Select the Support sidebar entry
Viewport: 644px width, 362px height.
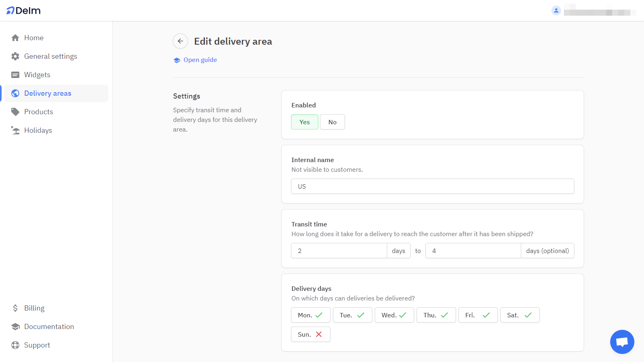pos(37,345)
